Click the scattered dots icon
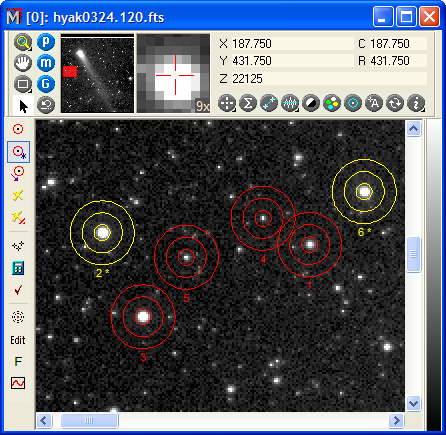Image resolution: width=446 pixels, height=435 pixels. 18,246
